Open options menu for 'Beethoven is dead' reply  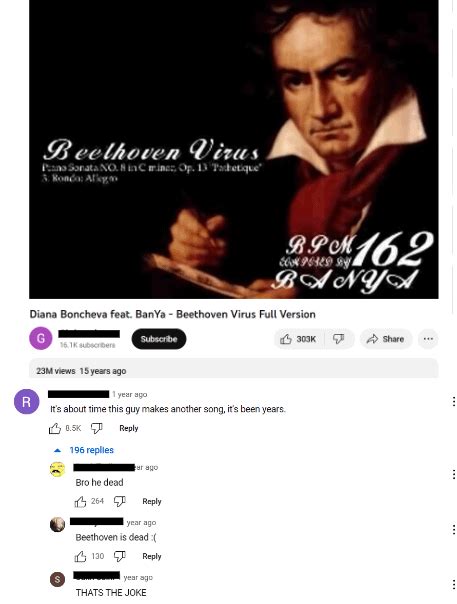454,530
